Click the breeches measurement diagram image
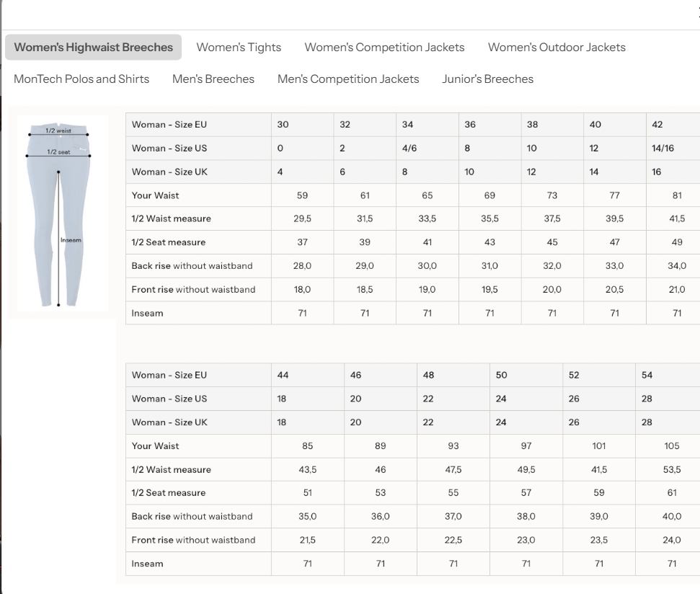Screen dimensions: 700x594 [63, 216]
